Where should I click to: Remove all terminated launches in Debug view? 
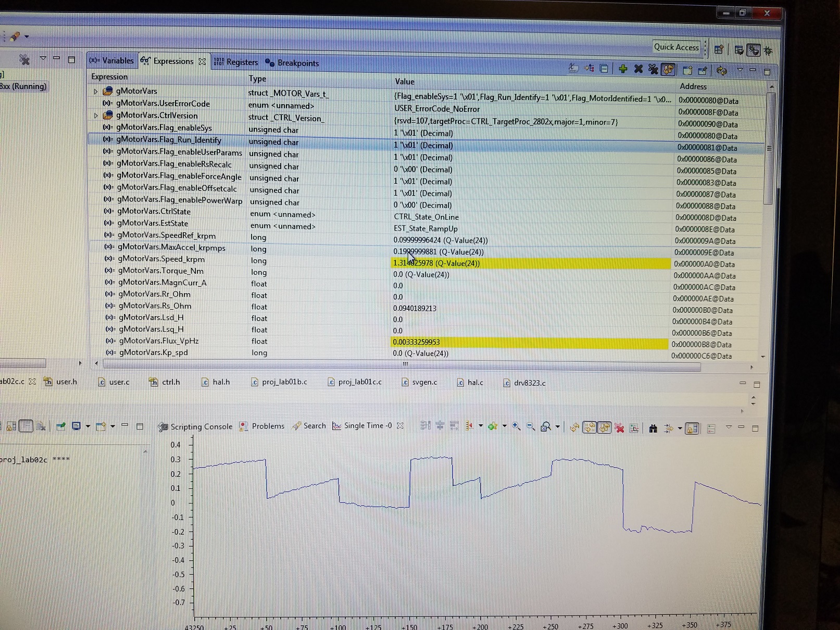[x=24, y=59]
